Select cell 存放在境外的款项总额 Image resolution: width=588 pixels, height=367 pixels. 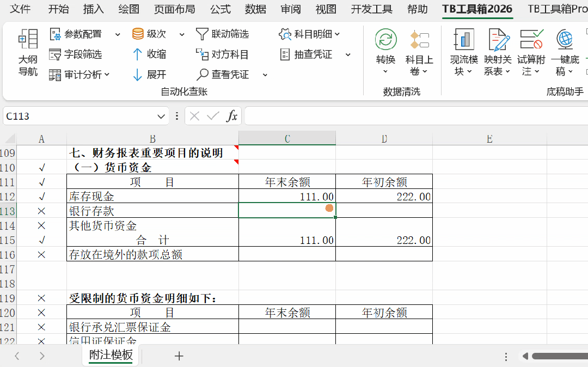click(152, 254)
